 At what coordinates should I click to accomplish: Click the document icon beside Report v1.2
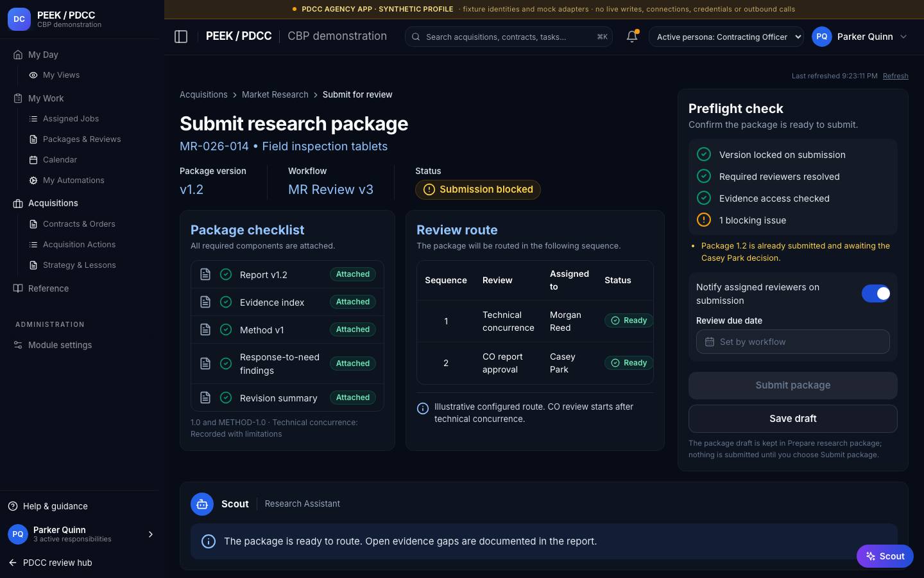205,274
